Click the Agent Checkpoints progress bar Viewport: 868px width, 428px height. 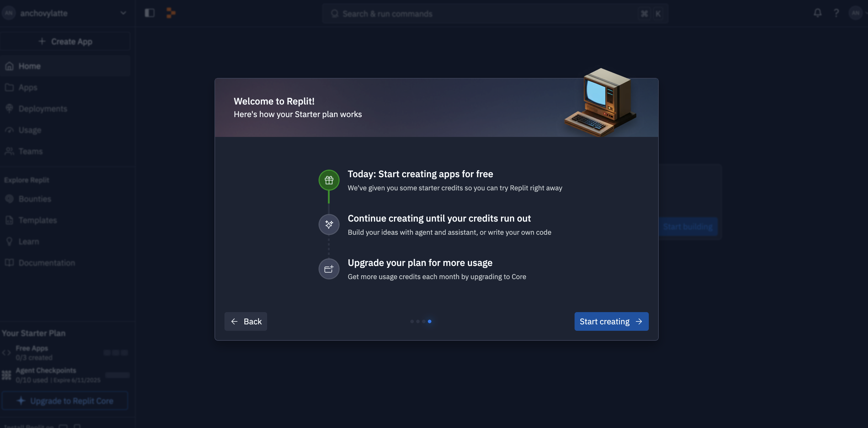(x=117, y=375)
